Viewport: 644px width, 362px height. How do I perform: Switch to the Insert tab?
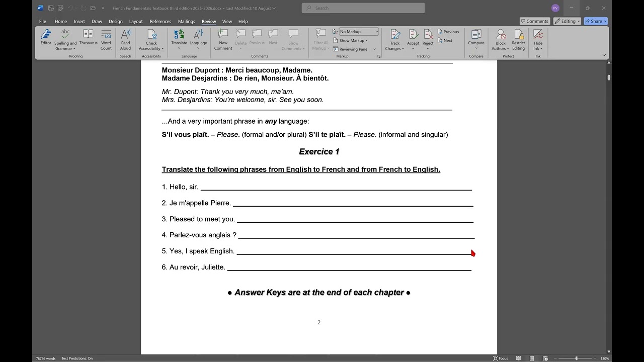79,22
